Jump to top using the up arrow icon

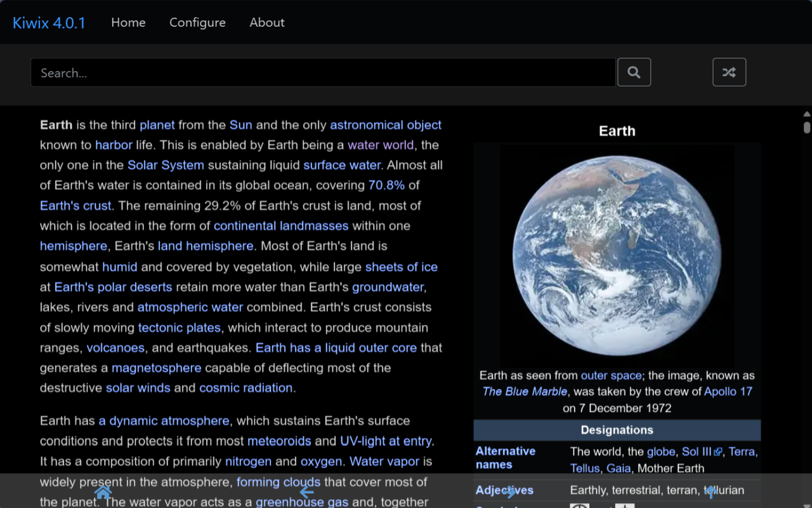coord(710,491)
